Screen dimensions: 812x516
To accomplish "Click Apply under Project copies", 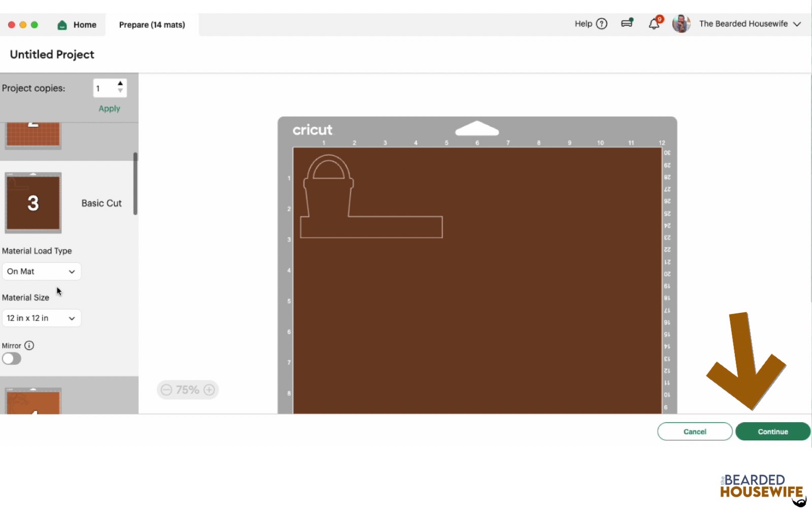I will [109, 109].
